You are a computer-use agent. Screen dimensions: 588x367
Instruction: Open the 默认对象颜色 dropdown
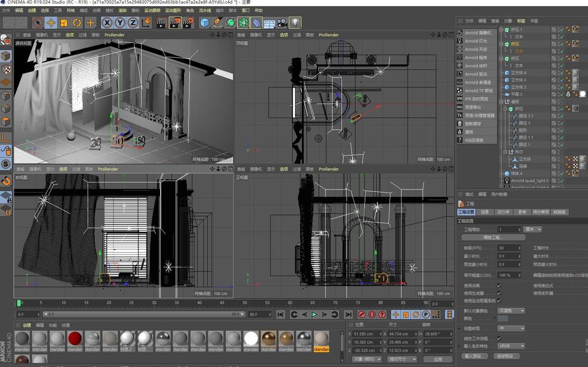(511, 311)
